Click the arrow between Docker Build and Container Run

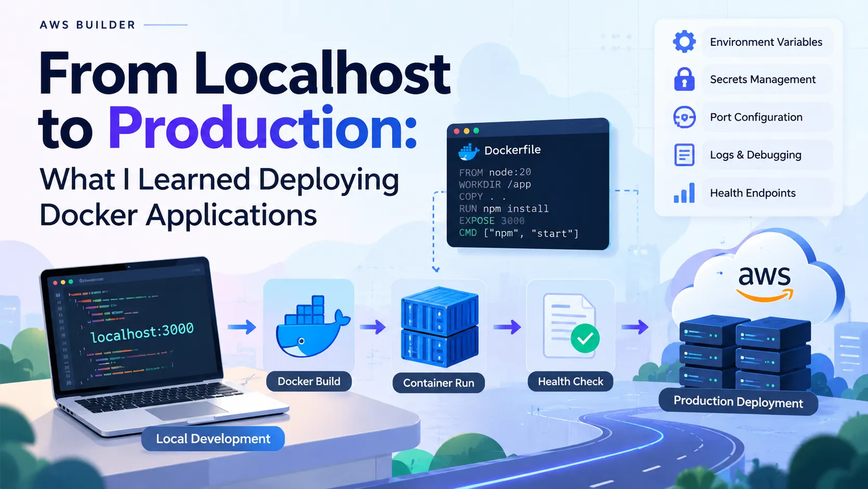373,327
